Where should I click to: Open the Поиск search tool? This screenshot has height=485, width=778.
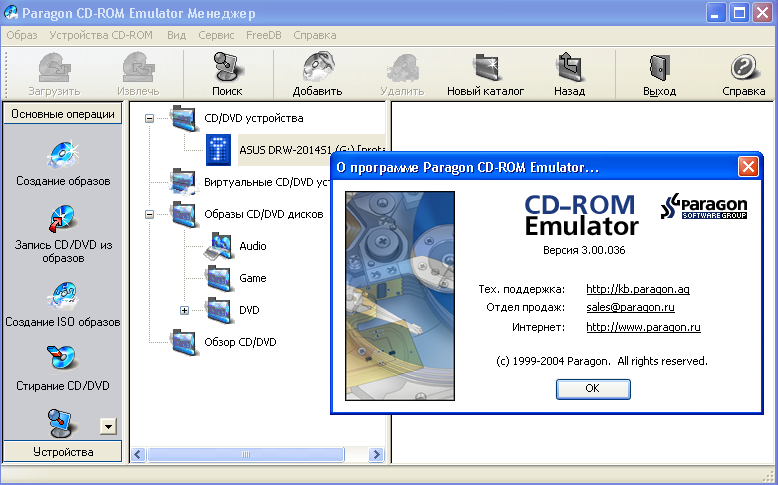(227, 68)
